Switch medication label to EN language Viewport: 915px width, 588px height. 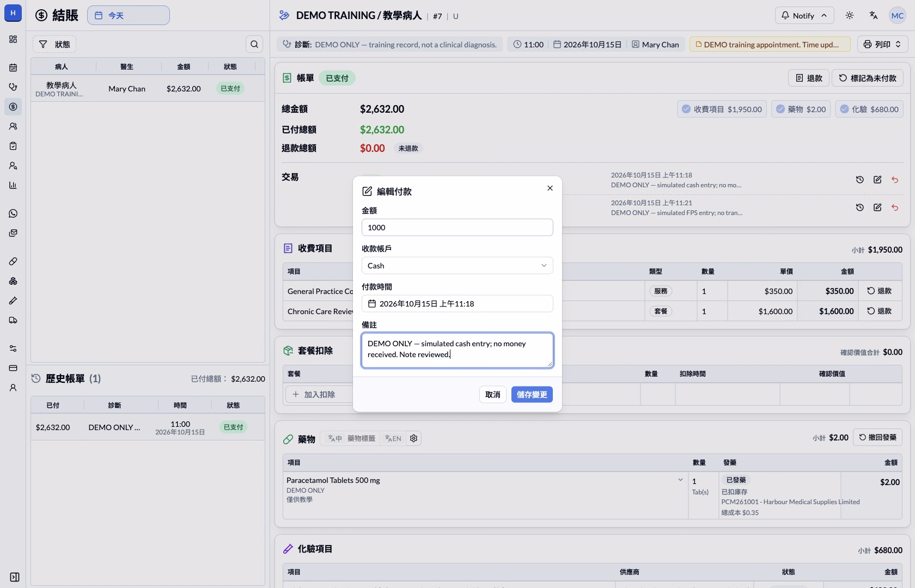393,438
